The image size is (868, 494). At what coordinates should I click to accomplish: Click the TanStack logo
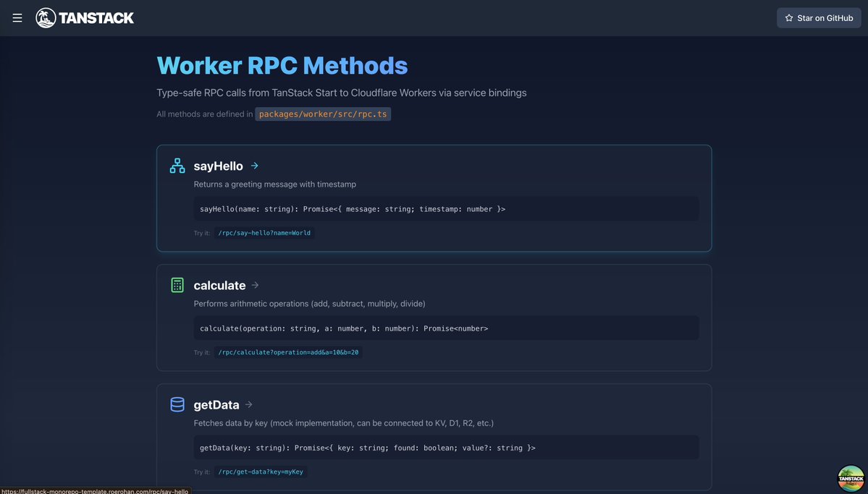click(x=85, y=17)
